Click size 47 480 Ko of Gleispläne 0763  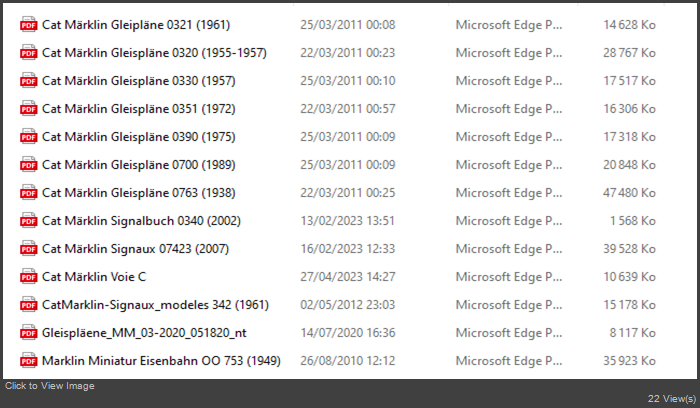pos(629,193)
